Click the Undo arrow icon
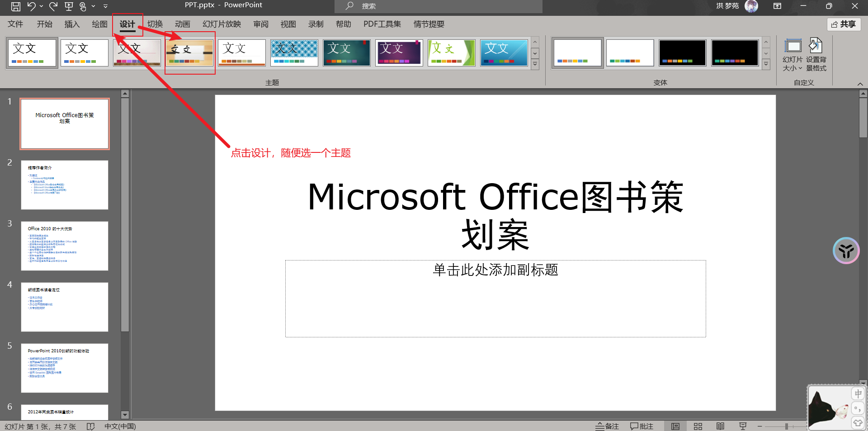The width and height of the screenshot is (868, 431). click(x=31, y=6)
